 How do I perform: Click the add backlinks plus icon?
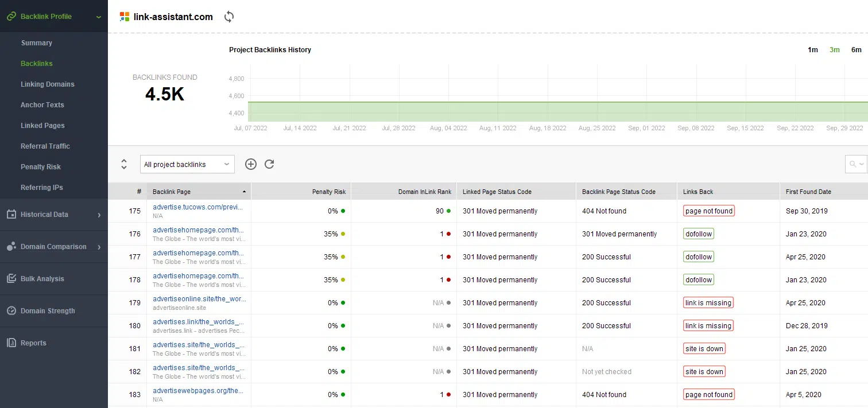250,164
